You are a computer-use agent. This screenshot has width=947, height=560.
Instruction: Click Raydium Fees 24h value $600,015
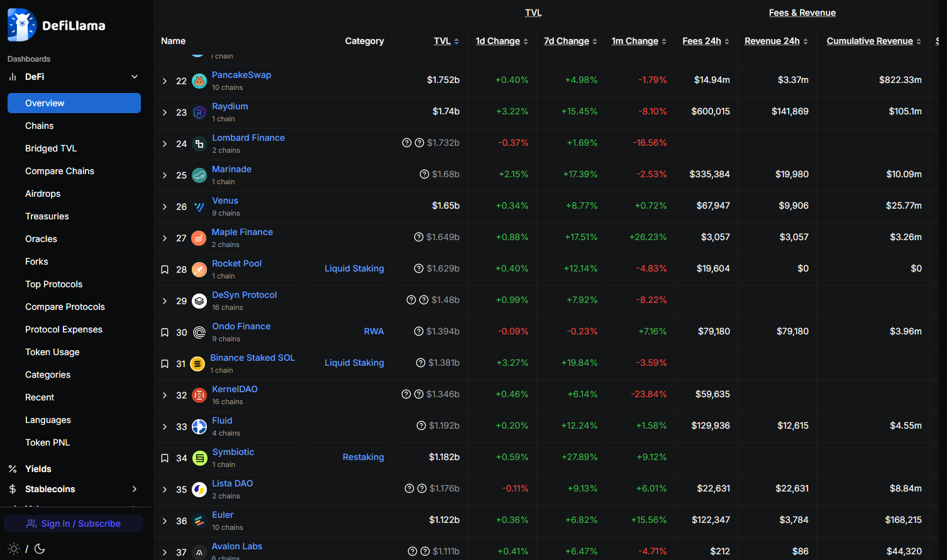coord(711,111)
